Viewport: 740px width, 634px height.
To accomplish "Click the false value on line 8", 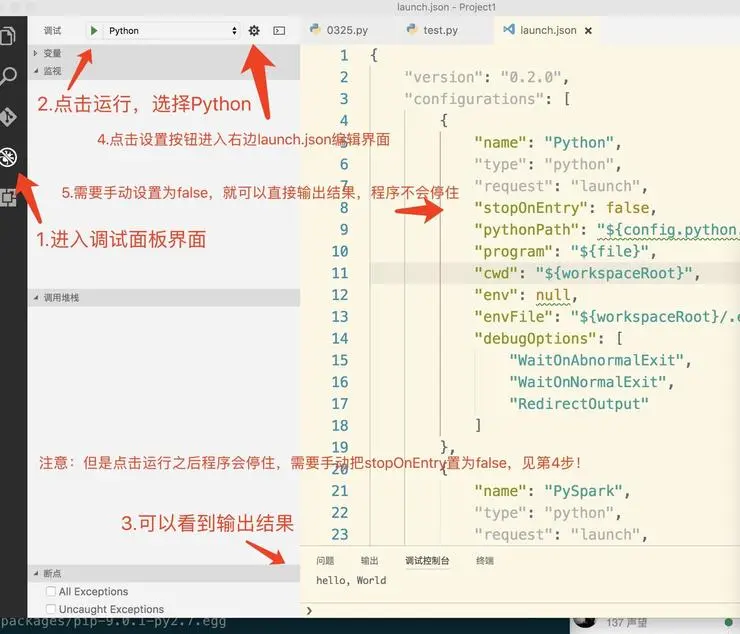I will (628, 208).
